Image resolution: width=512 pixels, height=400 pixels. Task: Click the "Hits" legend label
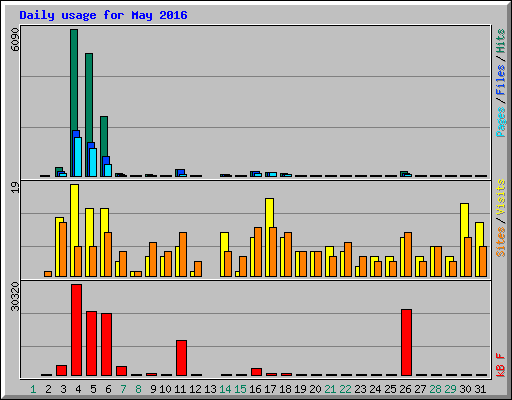point(501,41)
